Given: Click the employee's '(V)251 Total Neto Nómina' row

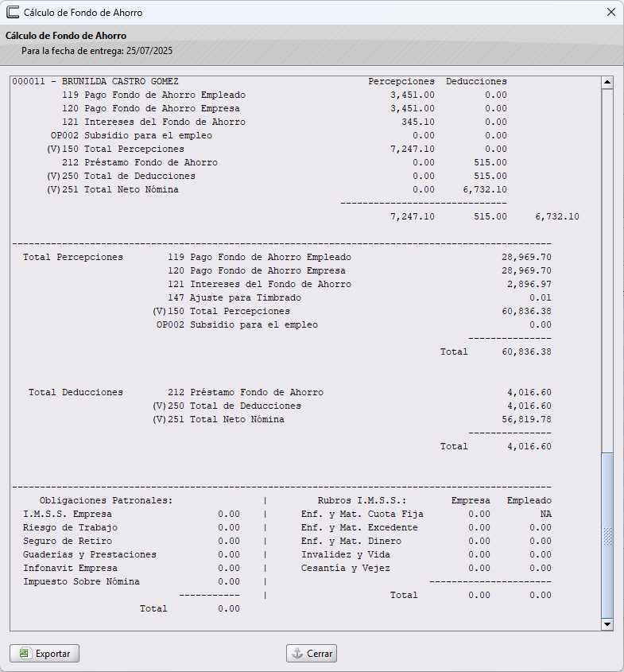Looking at the screenshot, I should pyautogui.click(x=277, y=189).
